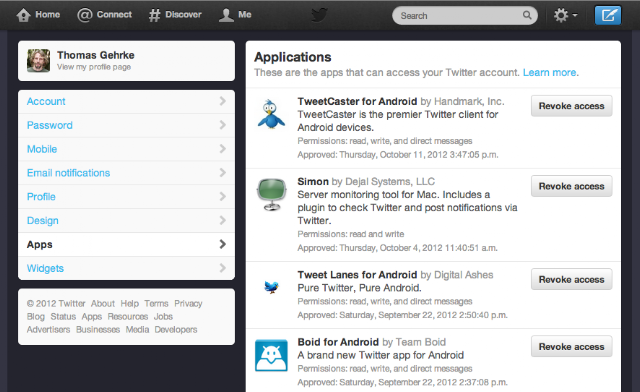640x392 pixels.
Task: Click View my profile page link
Action: 94,67
